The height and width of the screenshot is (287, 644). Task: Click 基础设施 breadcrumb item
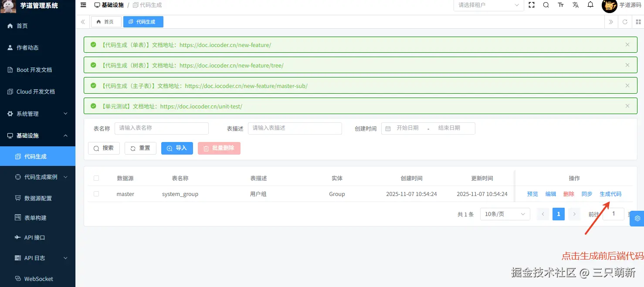pos(109,5)
